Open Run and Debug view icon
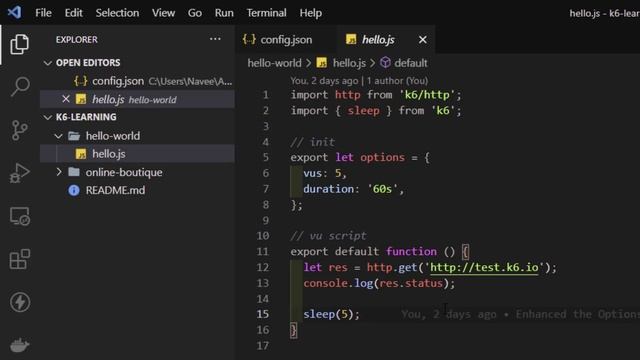Viewport: 640px width, 360px height. [x=19, y=173]
